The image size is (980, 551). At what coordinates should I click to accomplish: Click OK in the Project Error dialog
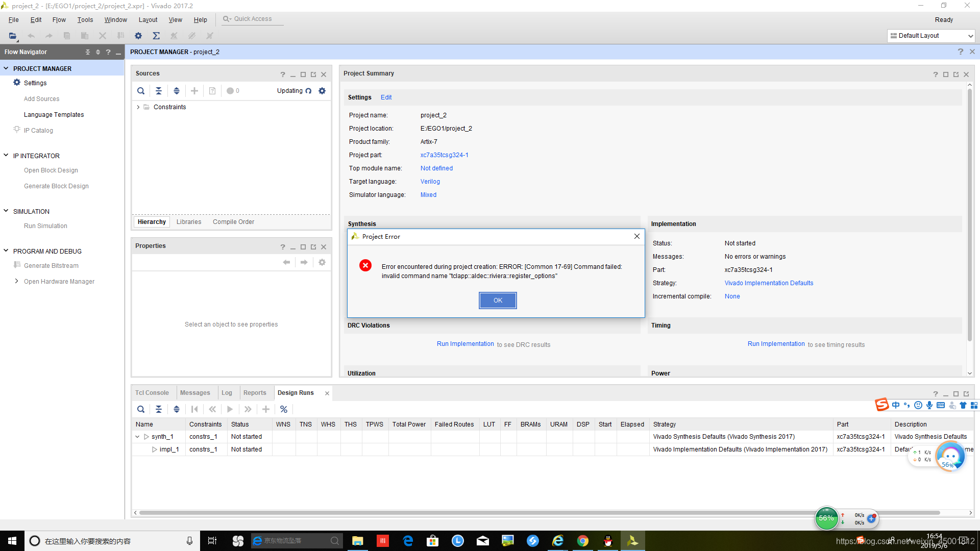coord(498,300)
